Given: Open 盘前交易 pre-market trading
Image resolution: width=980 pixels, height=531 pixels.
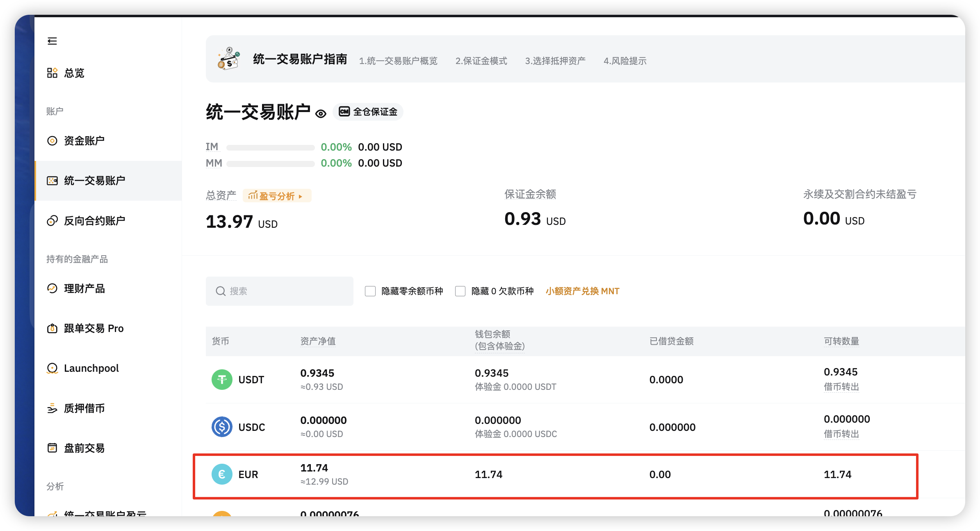Looking at the screenshot, I should tap(84, 448).
